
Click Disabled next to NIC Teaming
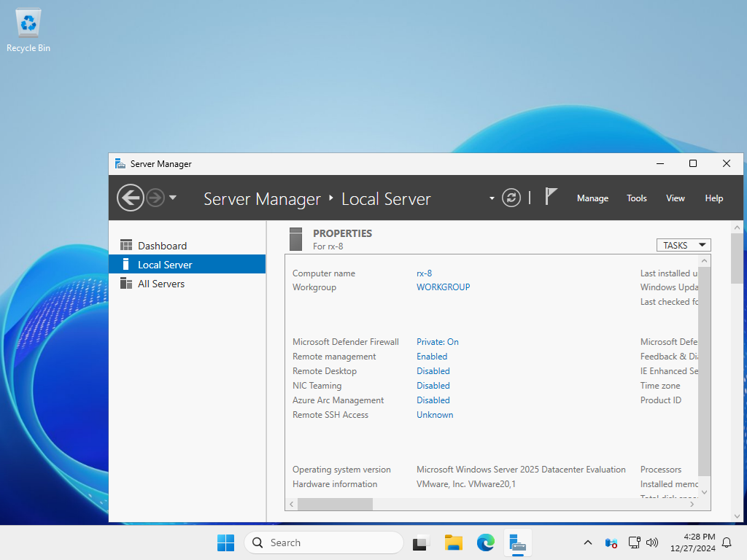[x=433, y=386]
